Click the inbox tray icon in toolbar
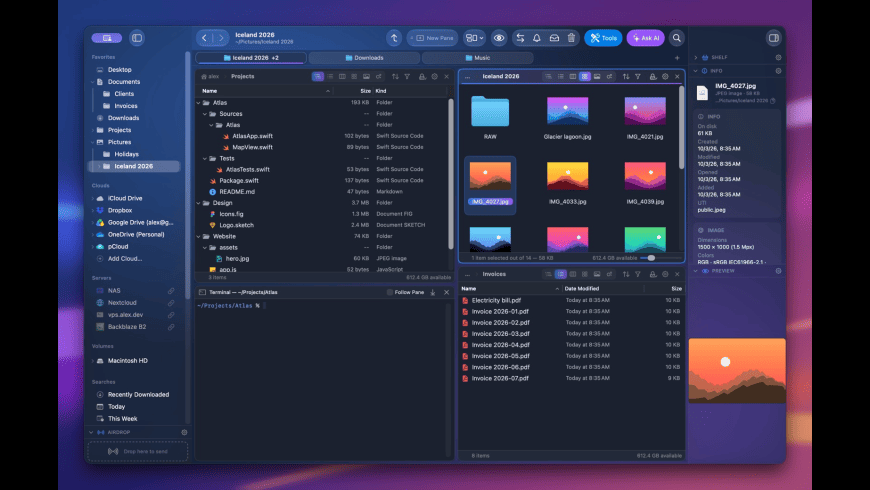This screenshot has width=870, height=490. [x=554, y=38]
